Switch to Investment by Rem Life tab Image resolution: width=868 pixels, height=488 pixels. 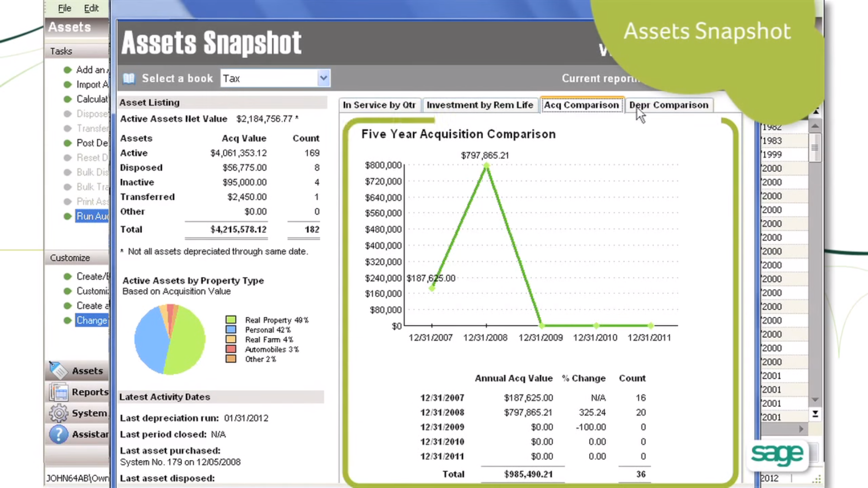pos(480,105)
